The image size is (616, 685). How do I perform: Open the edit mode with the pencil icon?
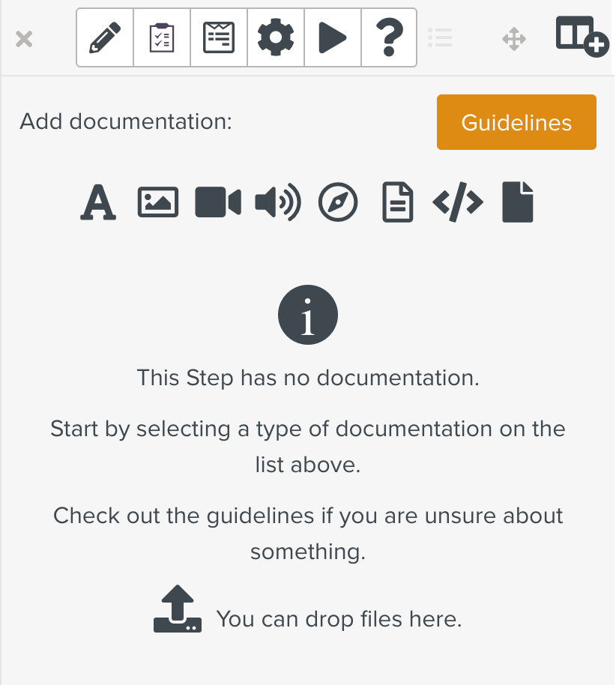pyautogui.click(x=104, y=37)
